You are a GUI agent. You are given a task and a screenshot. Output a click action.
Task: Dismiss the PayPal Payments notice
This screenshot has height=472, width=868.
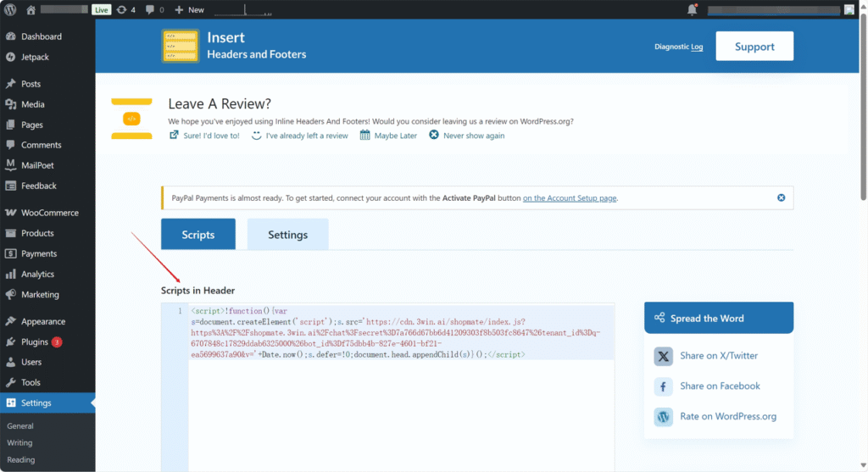[781, 197]
